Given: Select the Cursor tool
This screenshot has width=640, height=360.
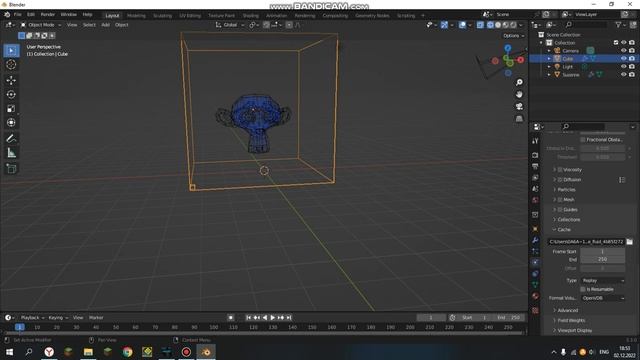Looking at the screenshot, I should 11,64.
